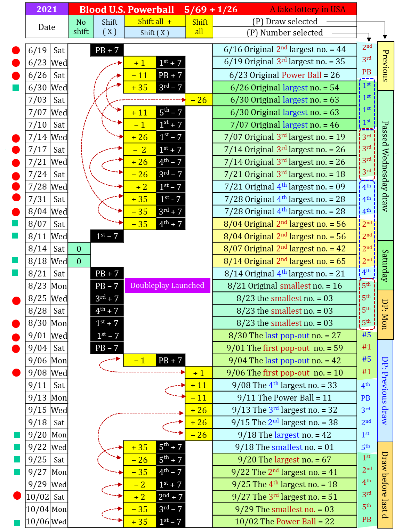The image size is (402, 532).
Task: Select green '0' in 8/18 row
Action: (x=79, y=261)
